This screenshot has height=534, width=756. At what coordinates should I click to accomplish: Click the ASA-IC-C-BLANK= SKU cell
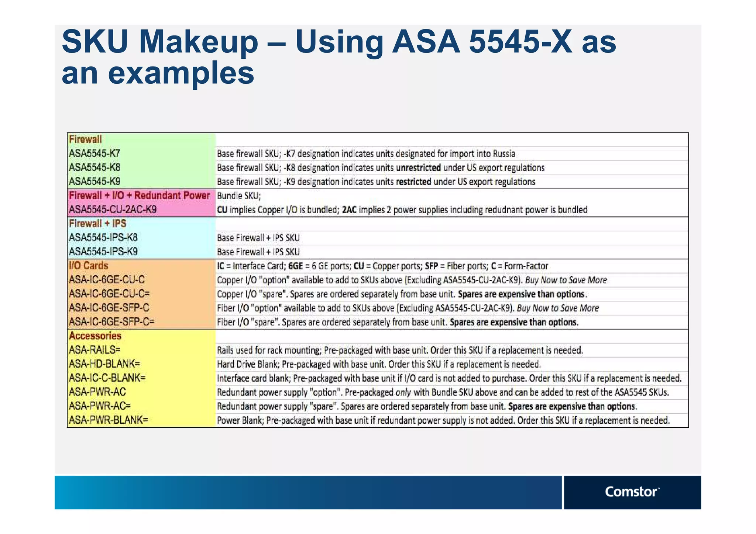[107, 378]
